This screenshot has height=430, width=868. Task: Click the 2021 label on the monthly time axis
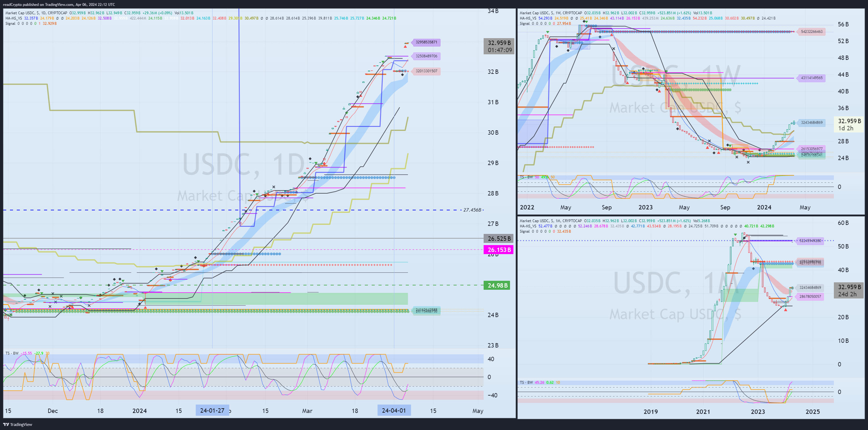pyautogui.click(x=703, y=411)
